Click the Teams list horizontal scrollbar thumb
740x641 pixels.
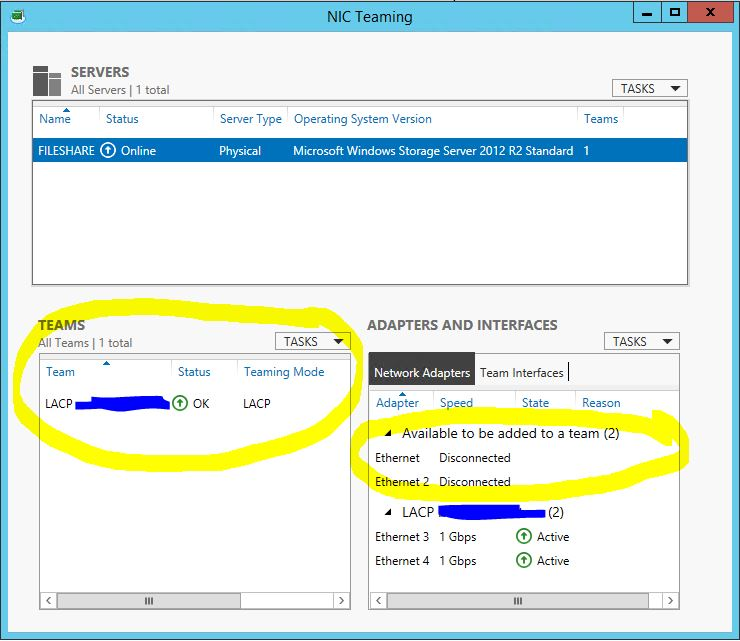coord(149,600)
